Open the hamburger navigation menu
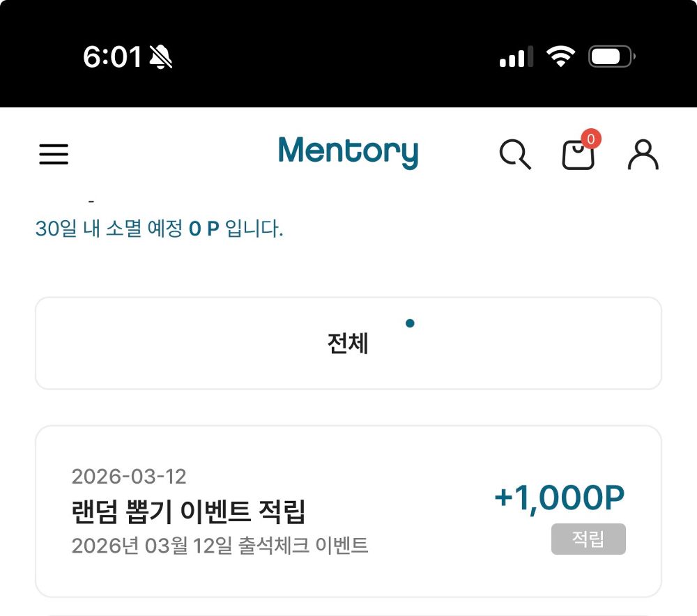 click(x=54, y=155)
